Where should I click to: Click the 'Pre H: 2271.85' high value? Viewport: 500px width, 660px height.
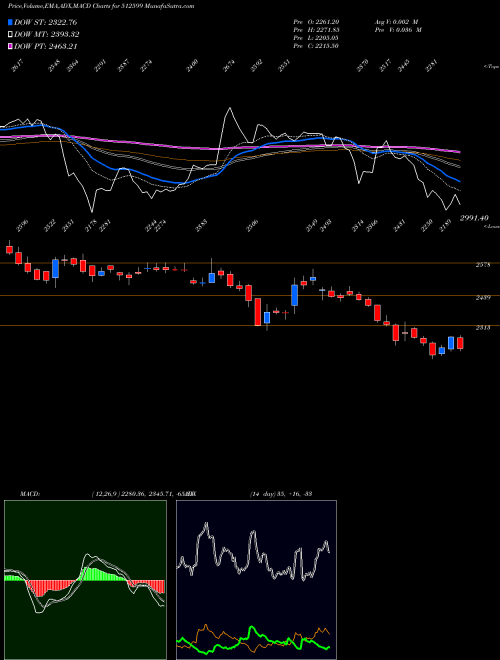(x=316, y=30)
